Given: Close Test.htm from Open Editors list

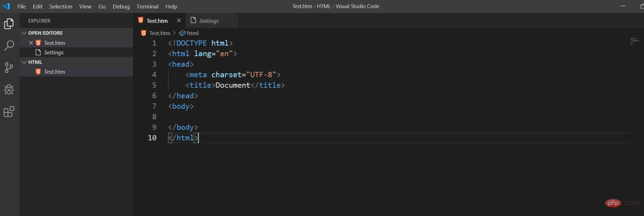Looking at the screenshot, I should click(31, 43).
